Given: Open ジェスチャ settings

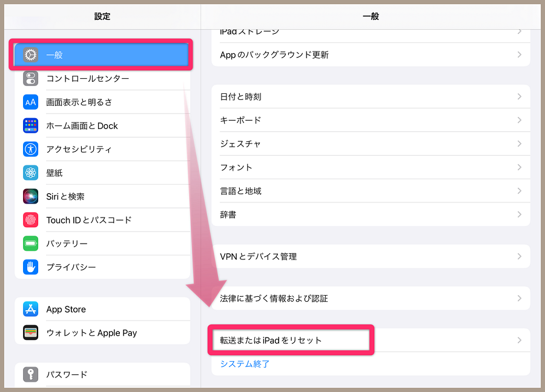Looking at the screenshot, I should (x=371, y=144).
